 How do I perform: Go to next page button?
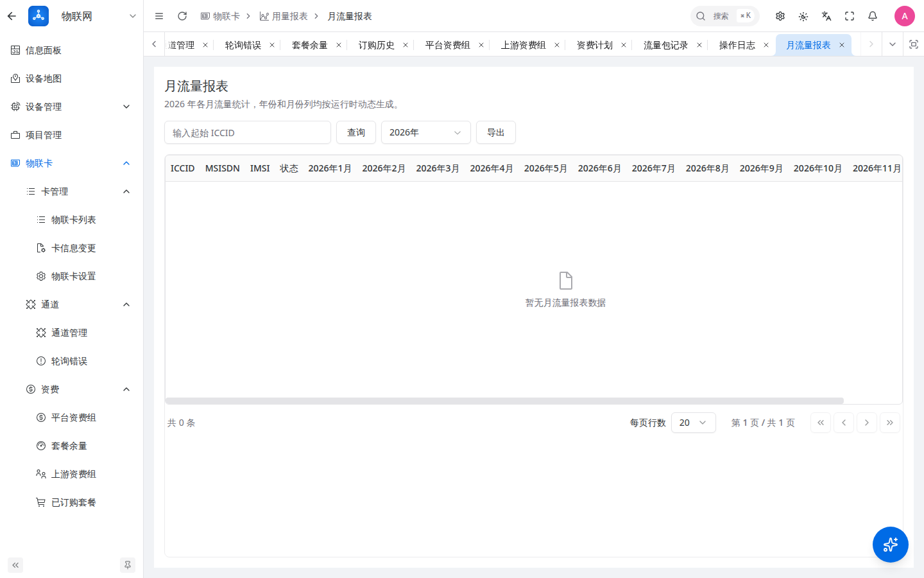pos(867,423)
